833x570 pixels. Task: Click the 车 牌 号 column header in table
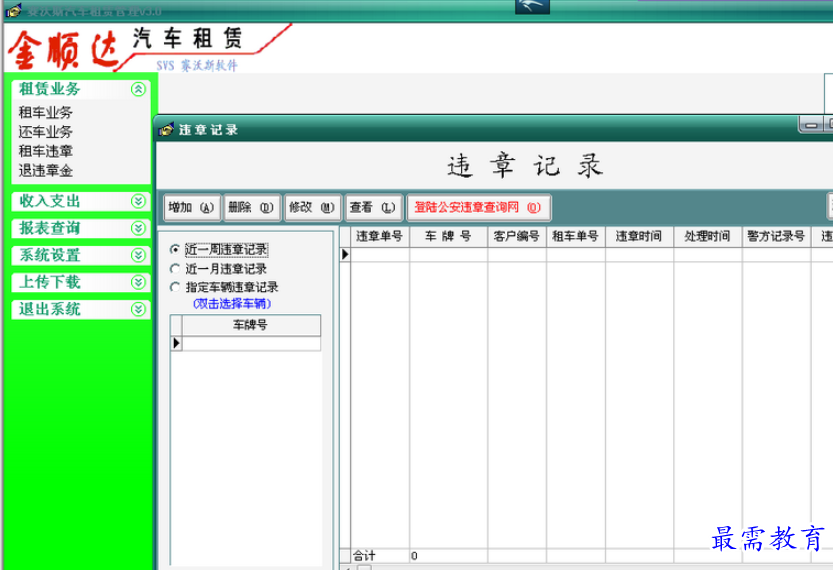(x=448, y=236)
